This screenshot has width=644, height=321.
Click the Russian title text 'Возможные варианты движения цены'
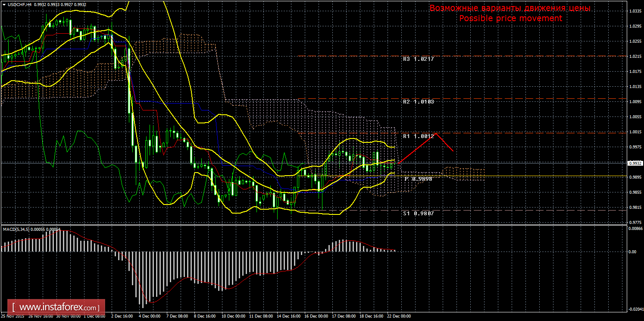(x=510, y=8)
